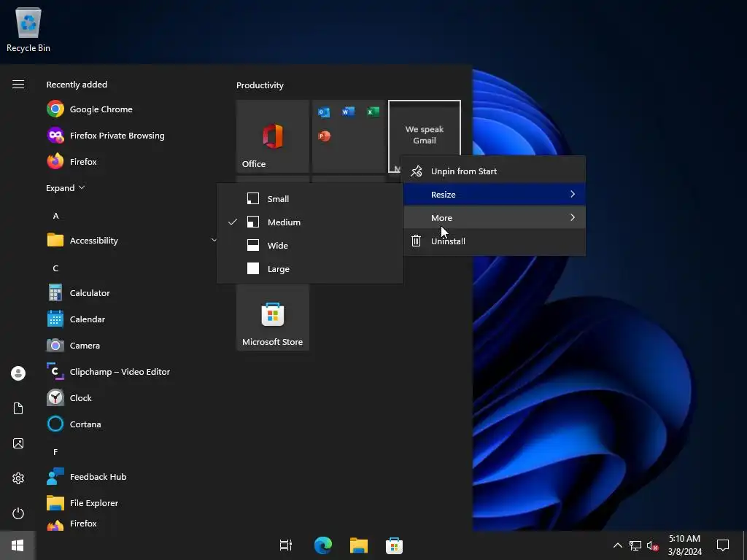This screenshot has width=747, height=560.
Task: Open the Pictures sidebar icon
Action: pyautogui.click(x=18, y=443)
